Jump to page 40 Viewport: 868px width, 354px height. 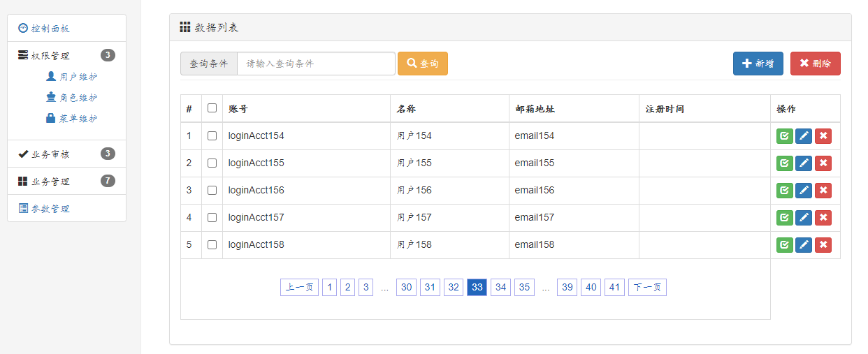(x=591, y=287)
